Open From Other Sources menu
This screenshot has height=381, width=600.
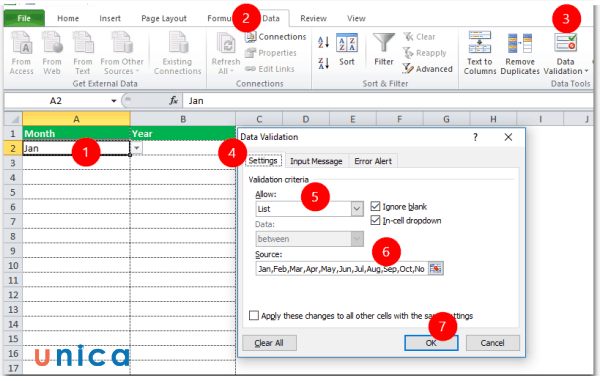pyautogui.click(x=122, y=53)
